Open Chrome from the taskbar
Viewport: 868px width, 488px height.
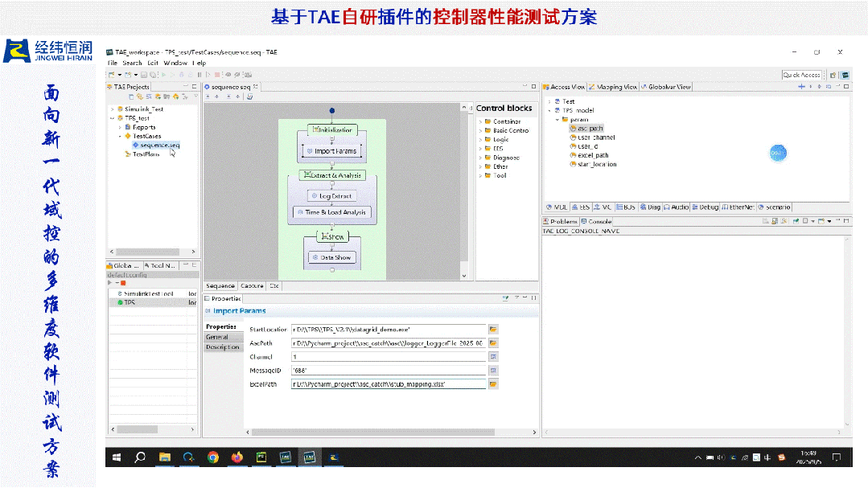(x=213, y=457)
